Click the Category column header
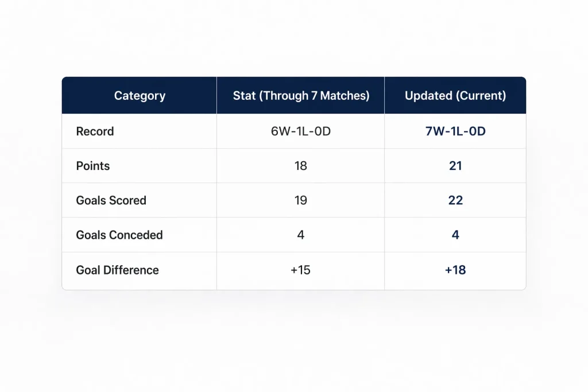 [140, 96]
